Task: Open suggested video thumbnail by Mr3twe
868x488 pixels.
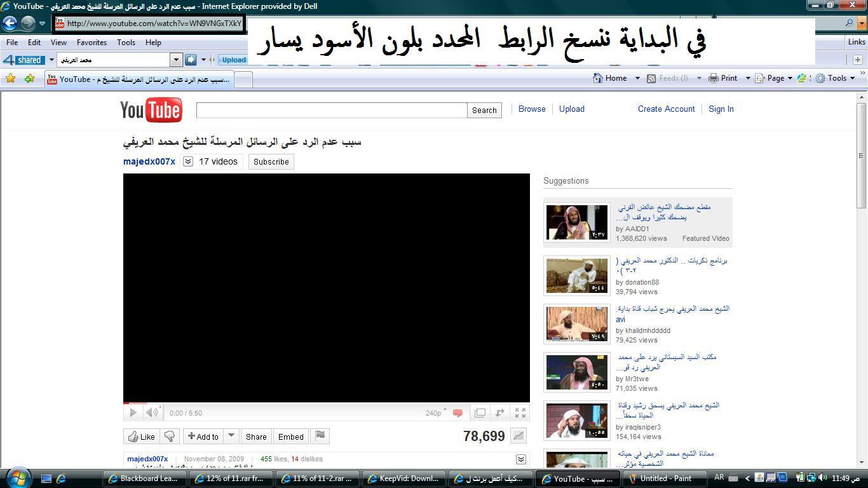Action: point(577,372)
